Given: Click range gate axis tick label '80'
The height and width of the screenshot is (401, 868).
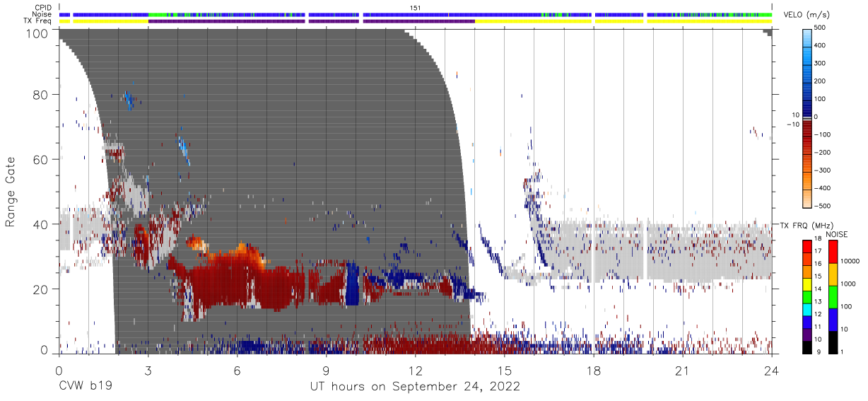Looking at the screenshot, I should click(40, 95).
